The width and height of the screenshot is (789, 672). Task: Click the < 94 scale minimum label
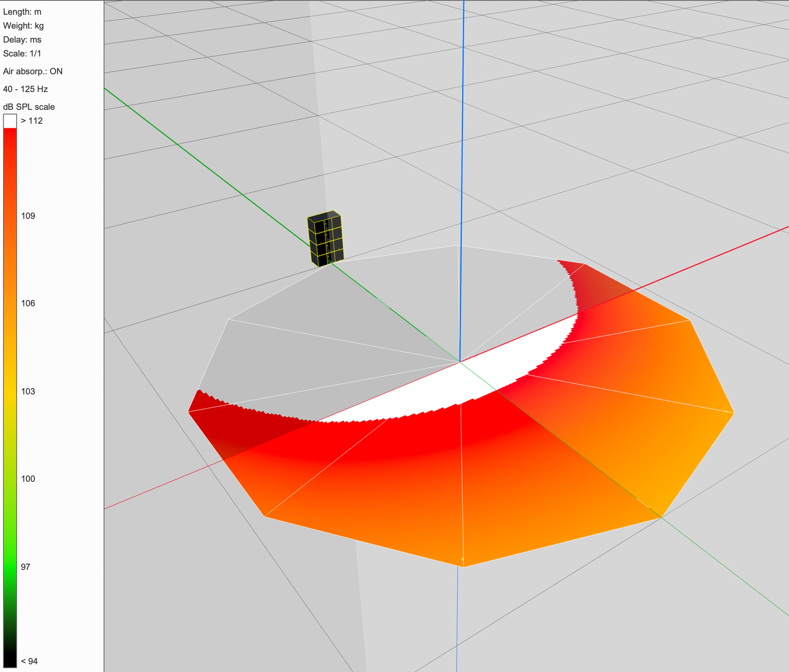click(x=29, y=661)
